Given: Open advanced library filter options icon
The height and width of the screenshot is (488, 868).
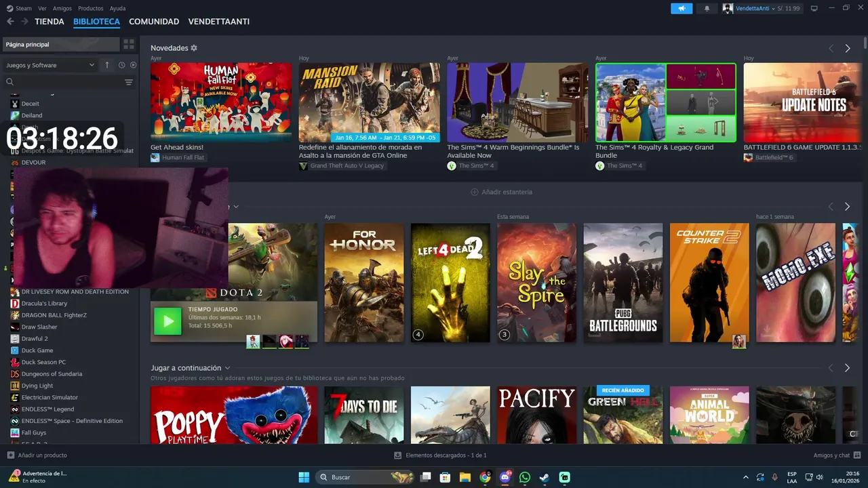Looking at the screenshot, I should tap(128, 82).
